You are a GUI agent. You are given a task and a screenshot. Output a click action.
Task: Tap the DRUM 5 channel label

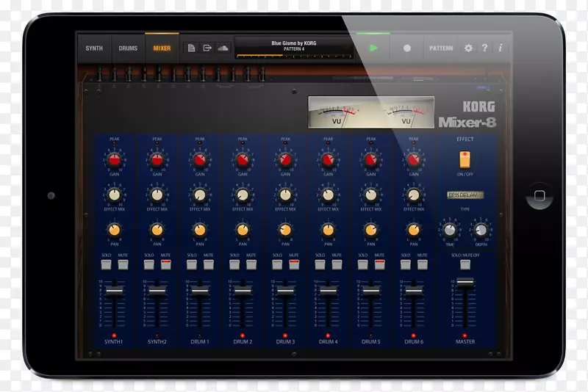[x=371, y=341]
